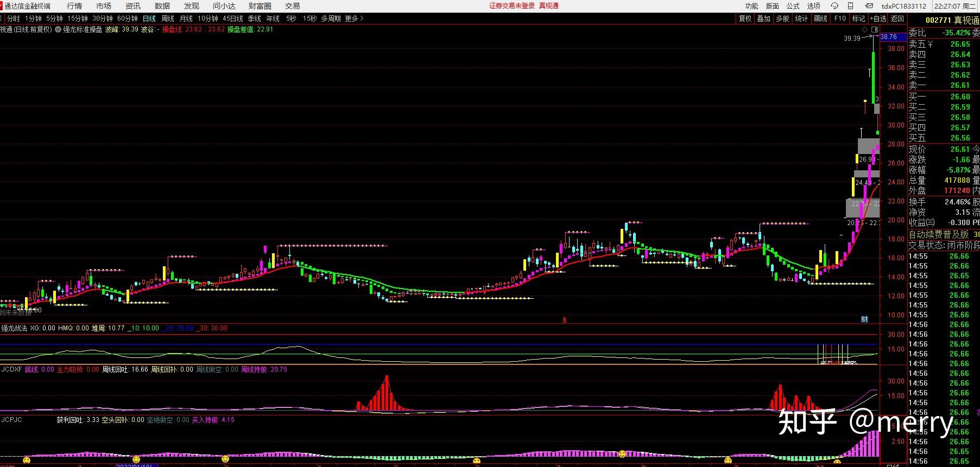Screen dimensions: 980x467
Task: Select the 1分钟 period
Action: (33, 18)
